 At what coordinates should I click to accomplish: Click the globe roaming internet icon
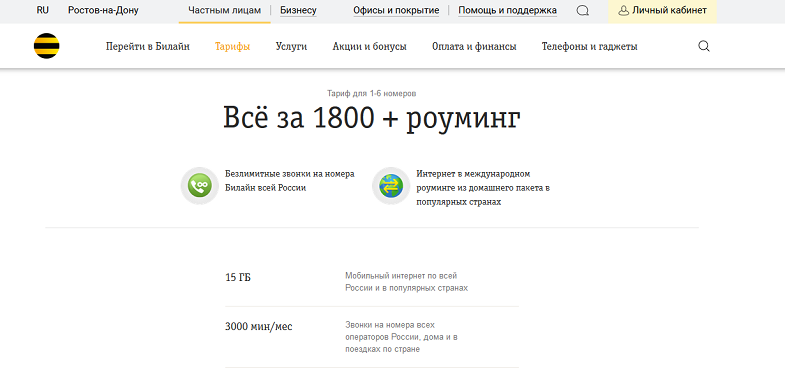391,186
